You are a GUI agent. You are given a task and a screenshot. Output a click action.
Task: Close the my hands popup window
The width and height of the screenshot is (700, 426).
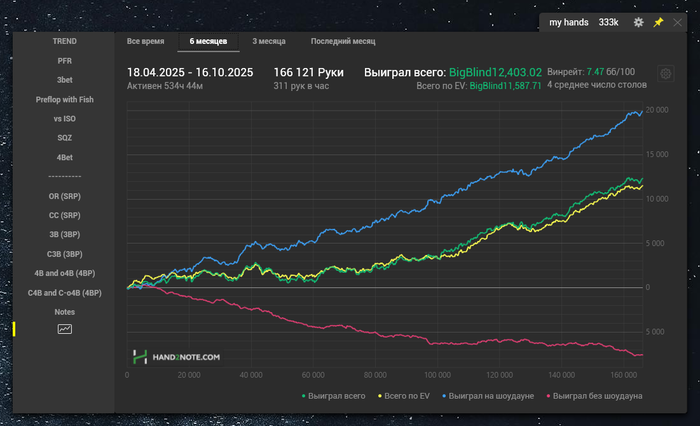pyautogui.click(x=677, y=22)
